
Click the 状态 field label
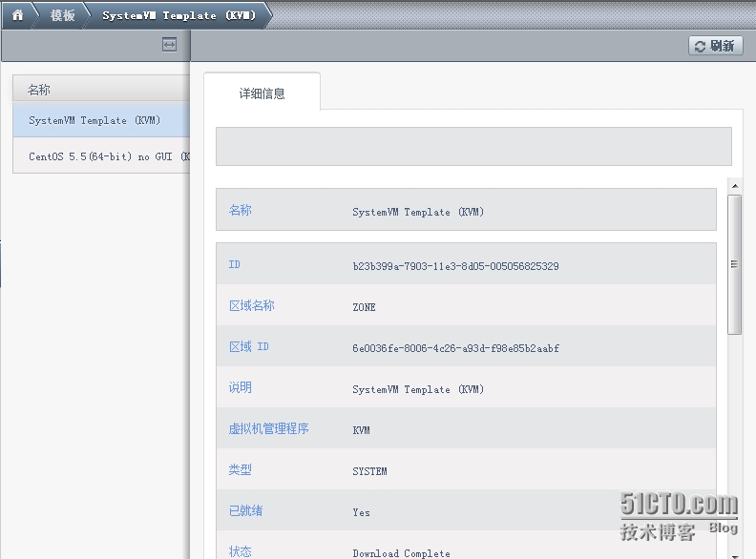tap(241, 551)
